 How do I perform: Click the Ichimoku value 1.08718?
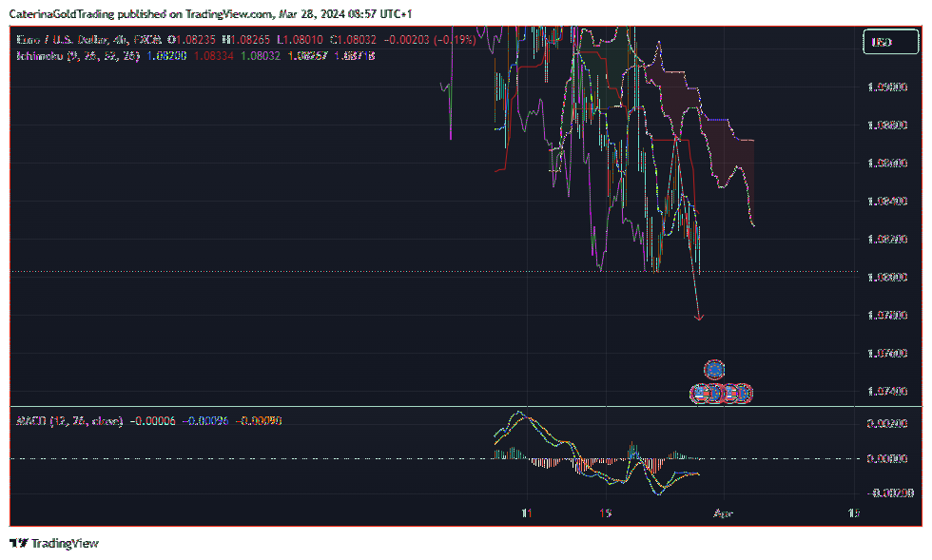(x=354, y=56)
